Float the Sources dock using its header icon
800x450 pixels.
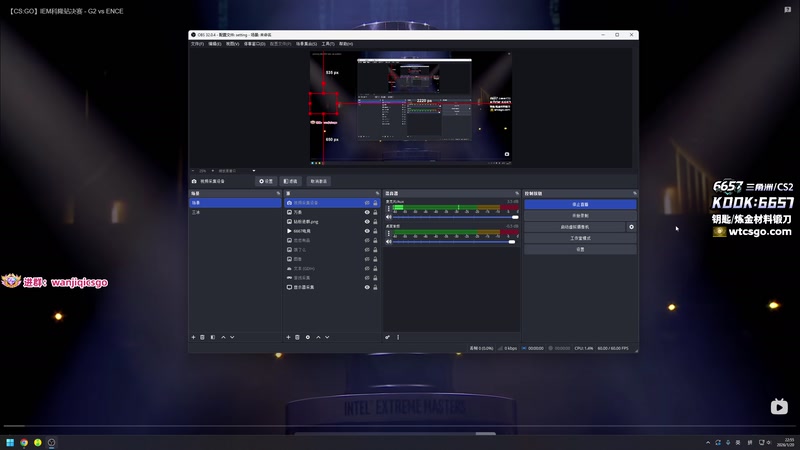(x=378, y=193)
